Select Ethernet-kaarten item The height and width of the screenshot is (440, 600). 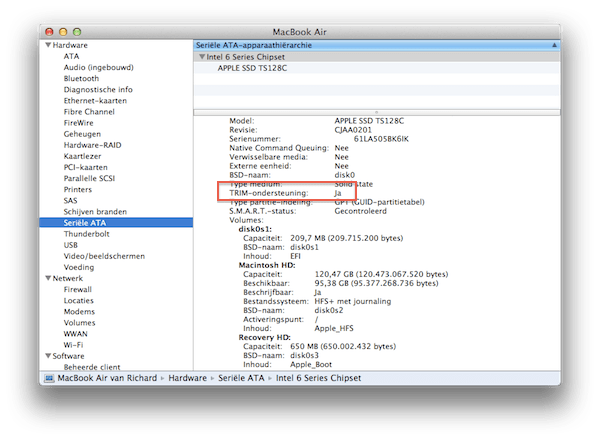tap(95, 101)
